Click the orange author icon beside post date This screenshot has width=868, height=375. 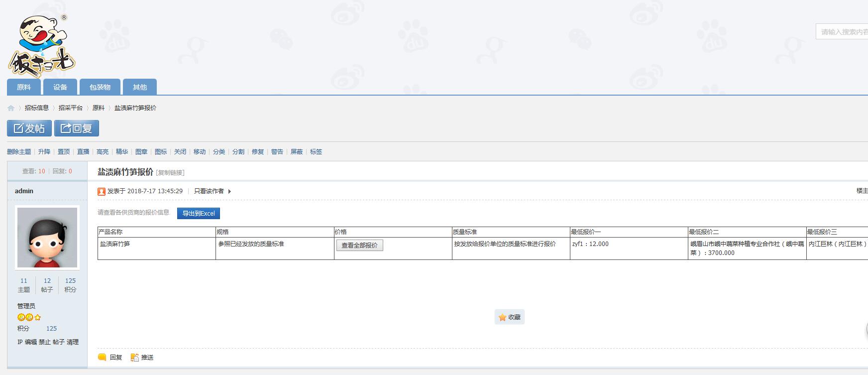(102, 191)
